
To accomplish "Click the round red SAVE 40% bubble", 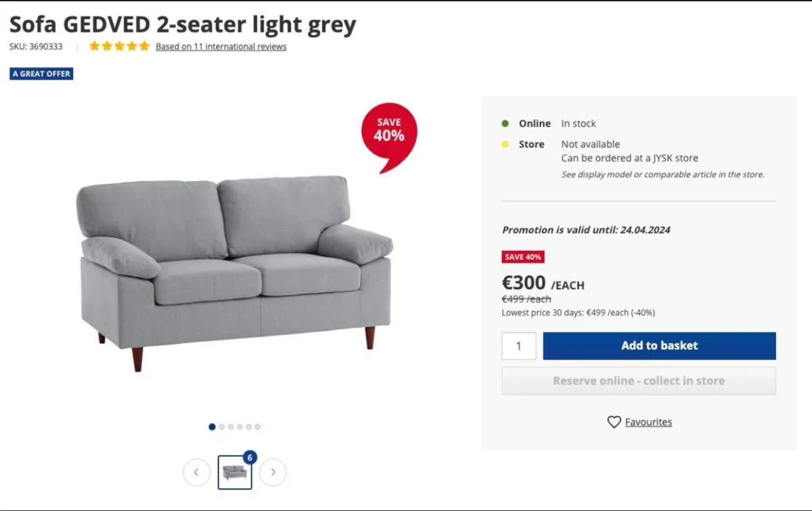I will click(x=388, y=133).
